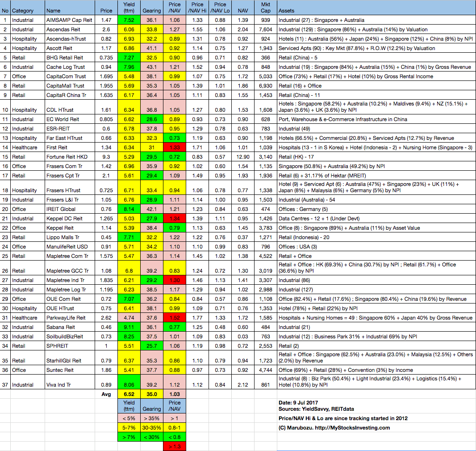Select the 'Name' column header cell
This screenshot has height=451, width=476.
70,8
